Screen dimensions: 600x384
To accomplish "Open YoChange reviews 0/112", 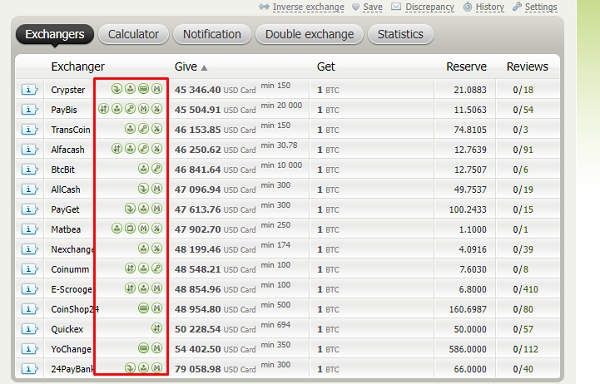I will pos(525,349).
